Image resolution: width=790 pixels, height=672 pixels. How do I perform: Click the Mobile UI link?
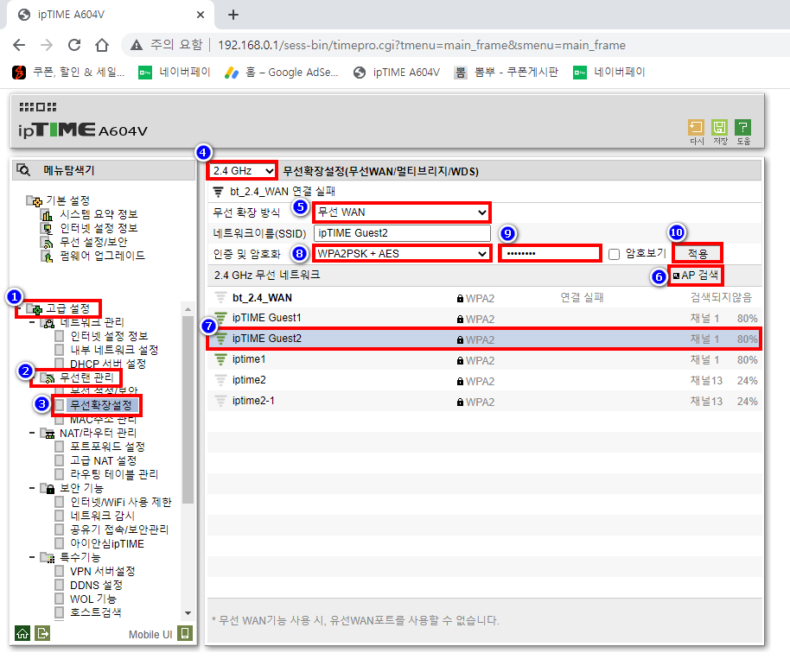[150, 634]
